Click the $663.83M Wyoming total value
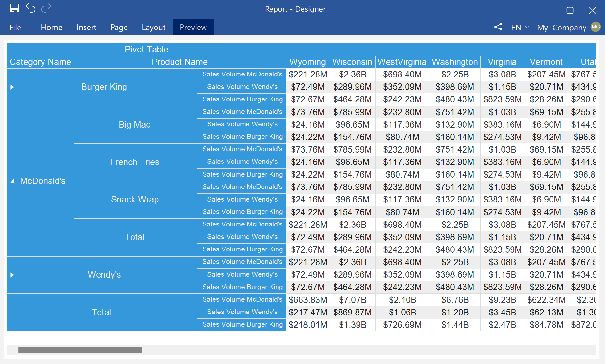 [x=308, y=300]
